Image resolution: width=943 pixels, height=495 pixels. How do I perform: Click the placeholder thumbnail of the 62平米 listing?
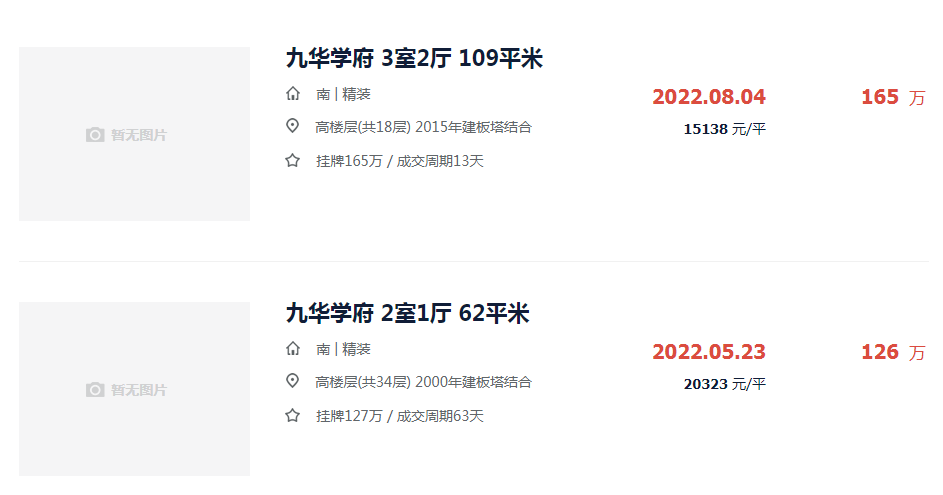(134, 389)
